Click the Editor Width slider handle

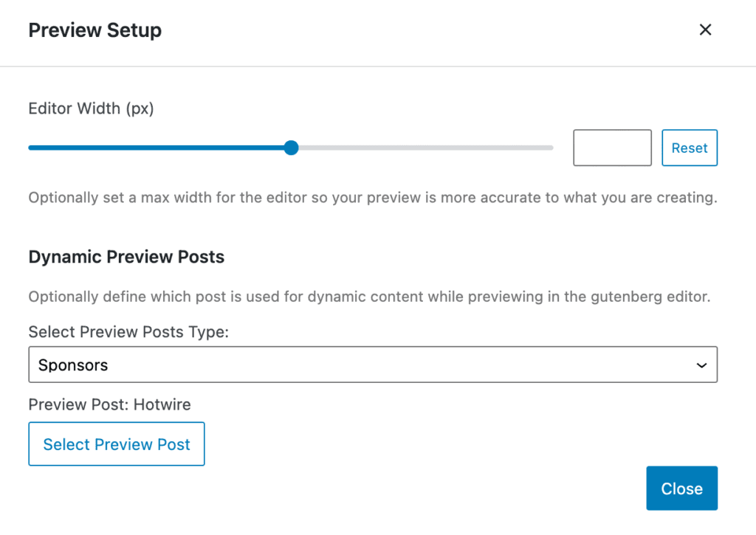[291, 148]
